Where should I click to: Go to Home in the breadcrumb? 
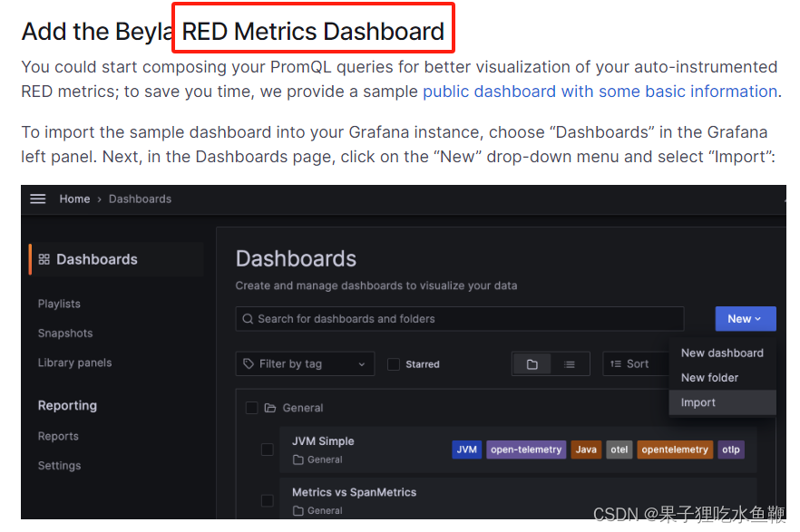click(x=74, y=198)
